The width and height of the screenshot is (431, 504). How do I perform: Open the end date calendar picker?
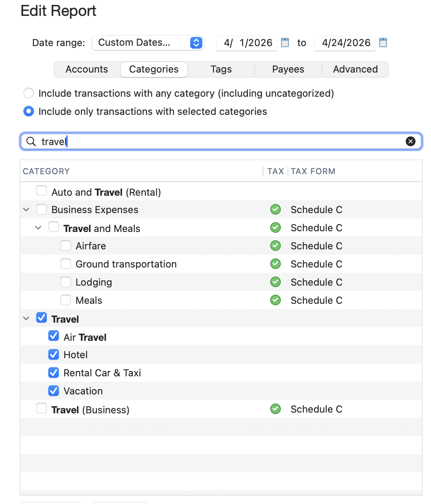[383, 43]
